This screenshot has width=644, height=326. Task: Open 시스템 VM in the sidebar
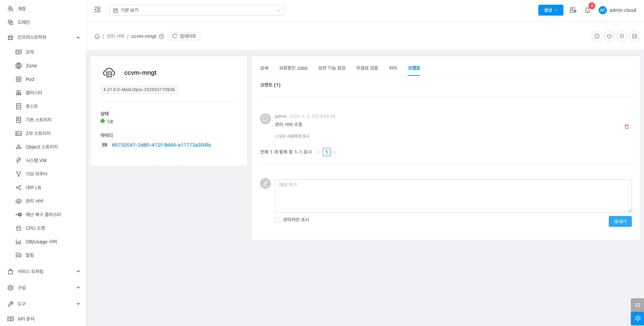click(x=36, y=160)
